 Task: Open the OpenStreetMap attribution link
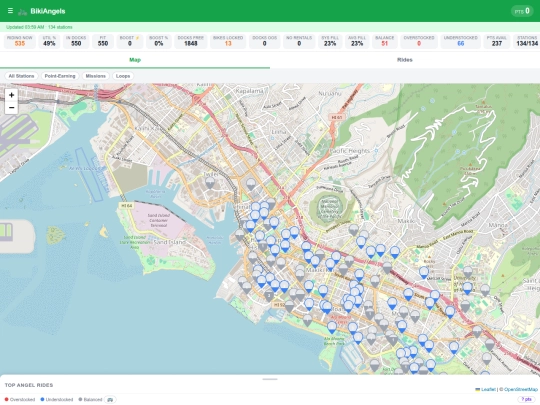tap(521, 390)
